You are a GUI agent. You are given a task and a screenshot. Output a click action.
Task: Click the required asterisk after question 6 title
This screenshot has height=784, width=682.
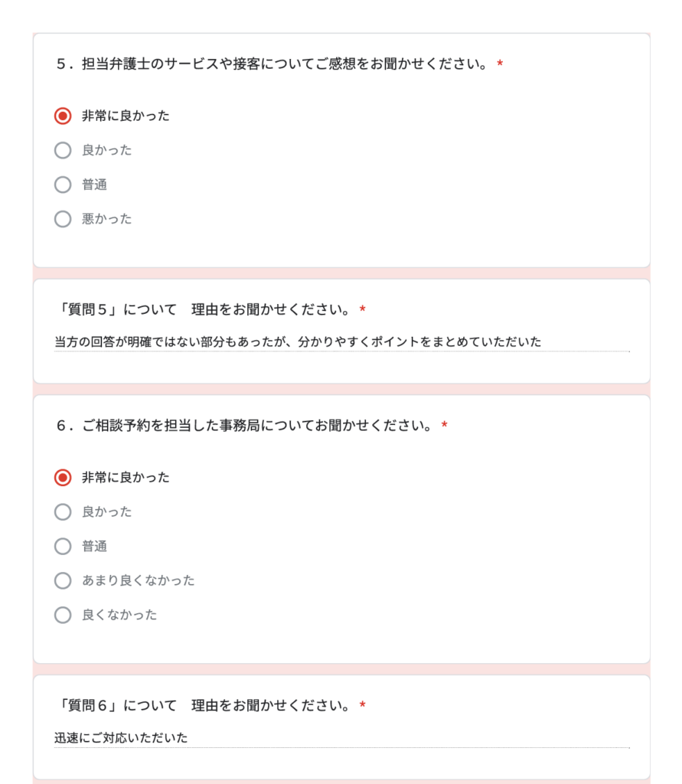(x=445, y=426)
